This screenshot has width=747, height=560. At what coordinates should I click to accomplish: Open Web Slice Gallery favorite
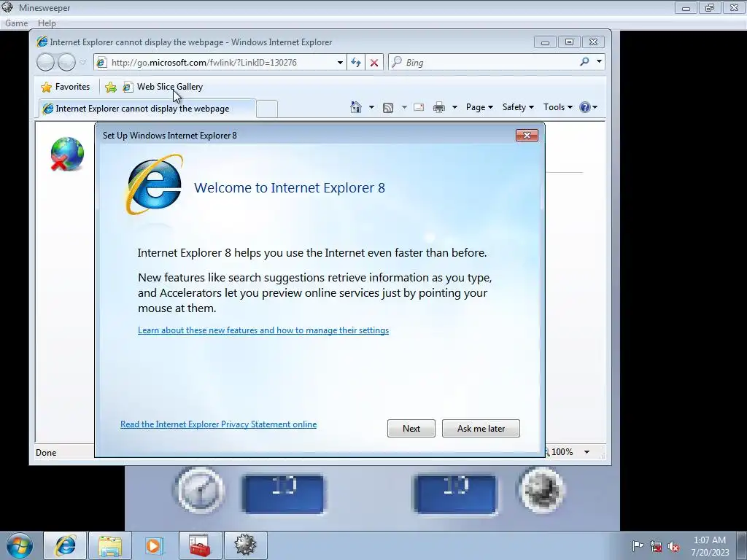pyautogui.click(x=163, y=87)
